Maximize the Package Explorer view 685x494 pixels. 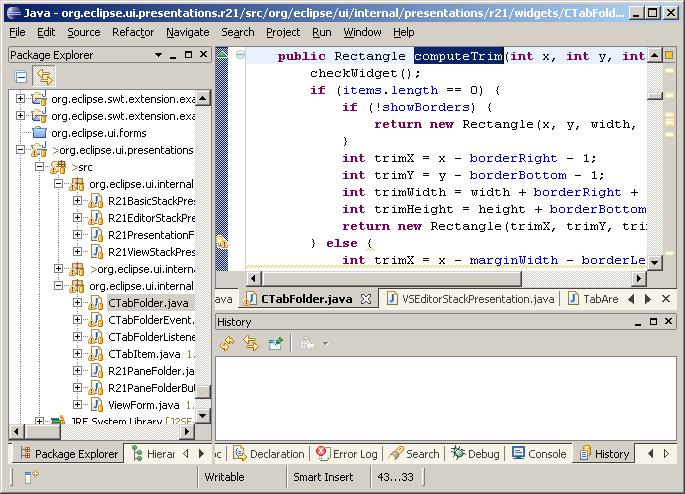pos(188,55)
